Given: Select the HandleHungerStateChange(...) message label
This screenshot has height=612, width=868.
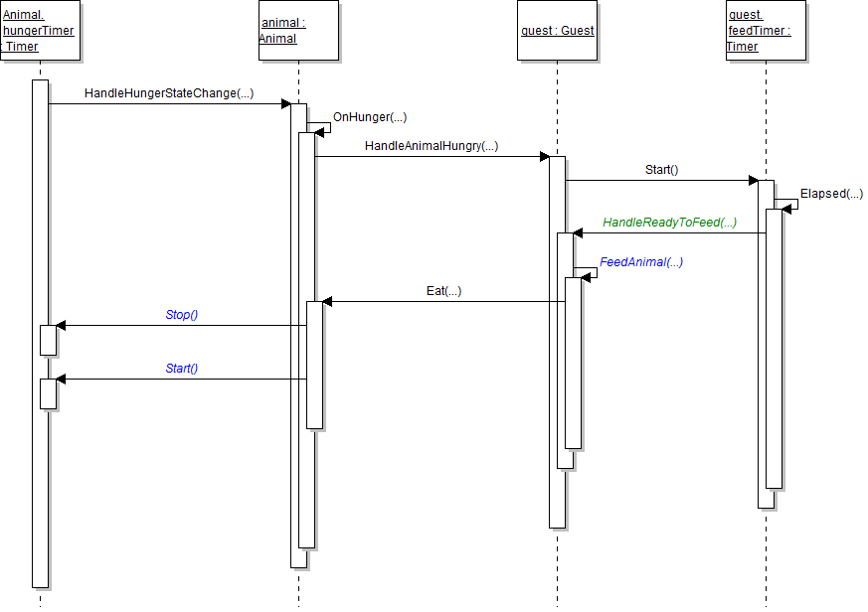Looking at the screenshot, I should point(169,93).
